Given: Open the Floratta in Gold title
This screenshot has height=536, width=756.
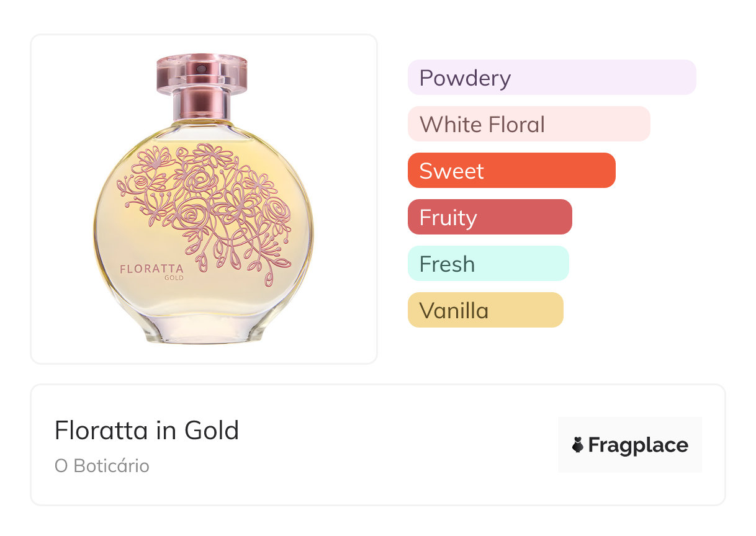Looking at the screenshot, I should pyautogui.click(x=146, y=431).
